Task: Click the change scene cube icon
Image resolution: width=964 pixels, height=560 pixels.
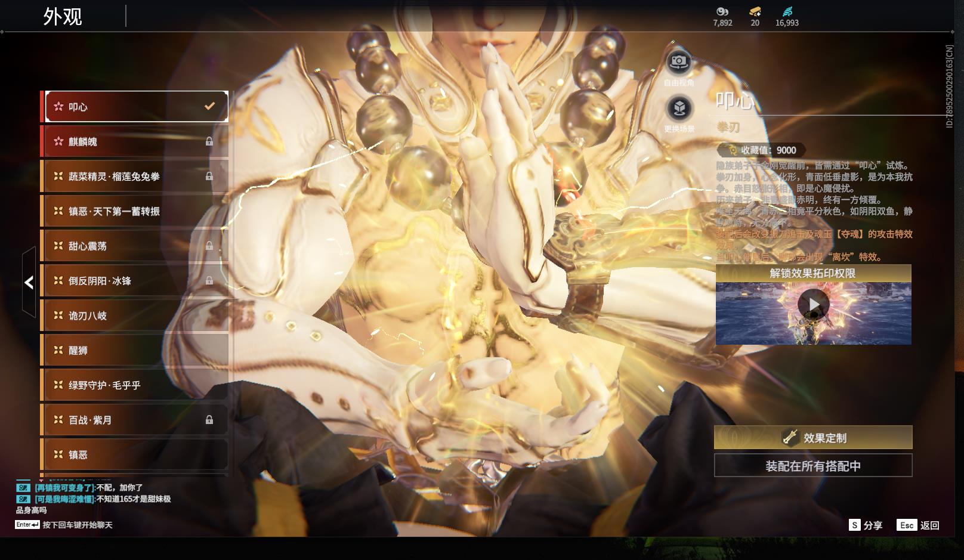Action: coord(679,109)
